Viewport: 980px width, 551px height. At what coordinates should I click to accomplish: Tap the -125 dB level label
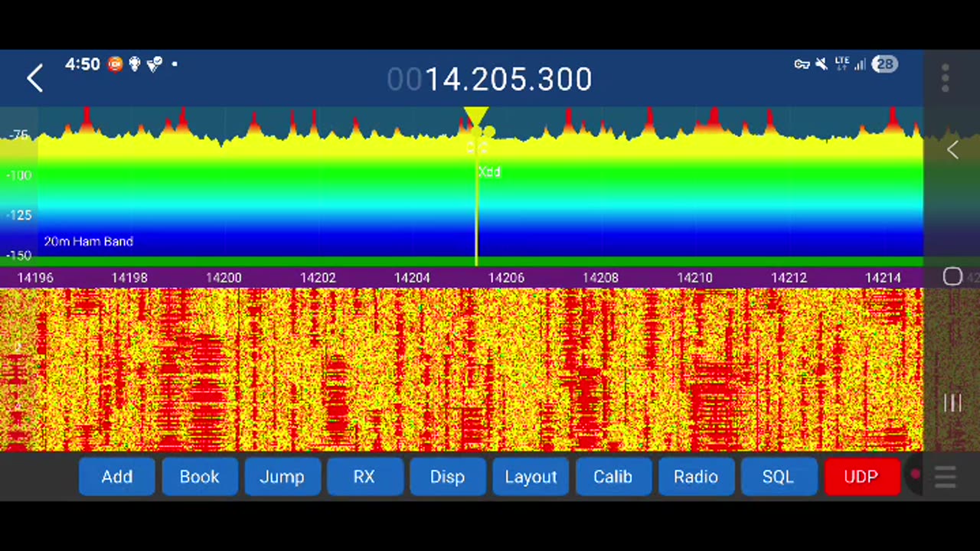[x=18, y=215]
